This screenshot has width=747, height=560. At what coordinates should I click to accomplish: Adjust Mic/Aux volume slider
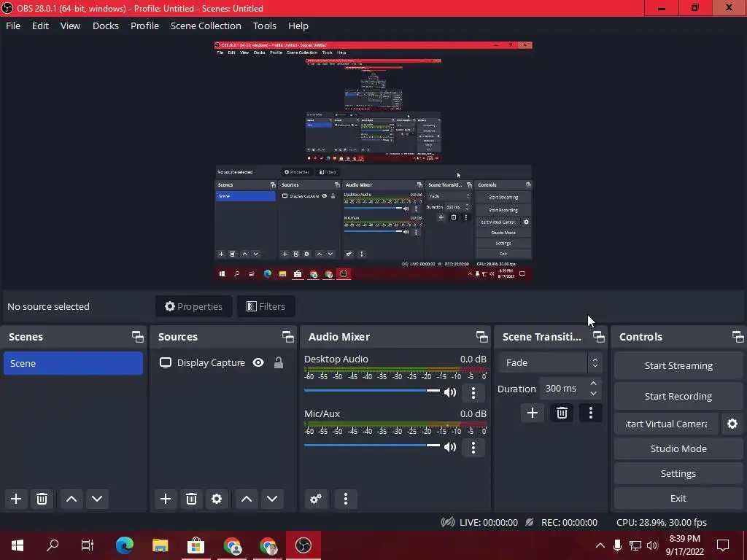pos(372,446)
